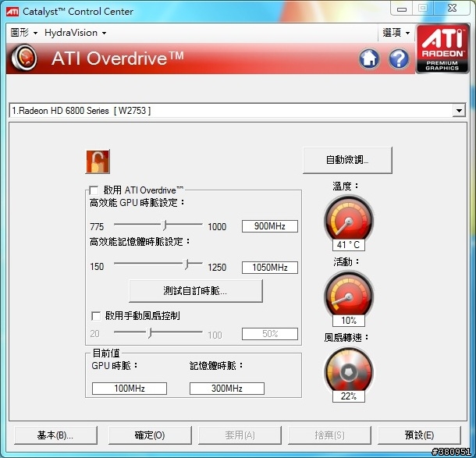Click the 高效能 GPU 時脈設定 label

tap(137, 202)
